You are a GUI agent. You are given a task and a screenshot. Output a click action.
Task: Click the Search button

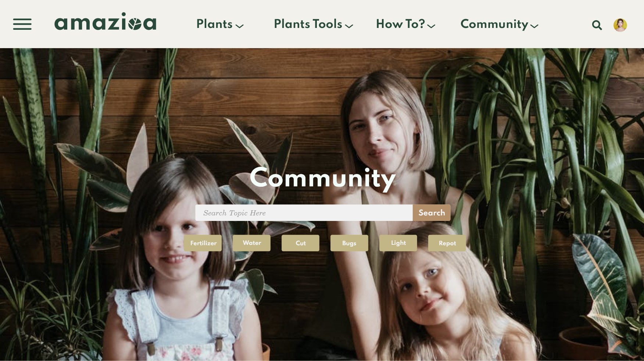pos(432,213)
